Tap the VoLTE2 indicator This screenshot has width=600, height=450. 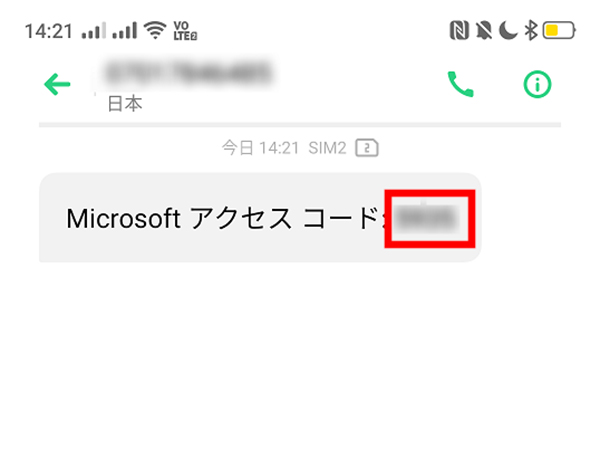click(x=185, y=31)
